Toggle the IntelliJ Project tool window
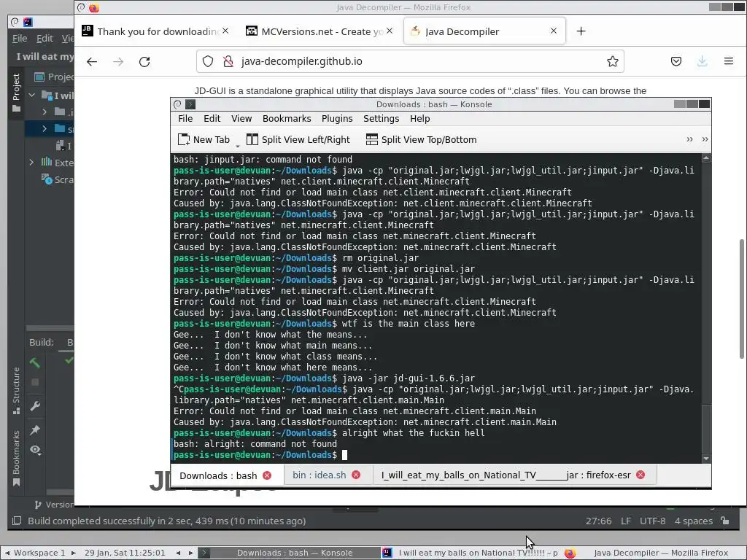The image size is (747, 560). coord(16,93)
